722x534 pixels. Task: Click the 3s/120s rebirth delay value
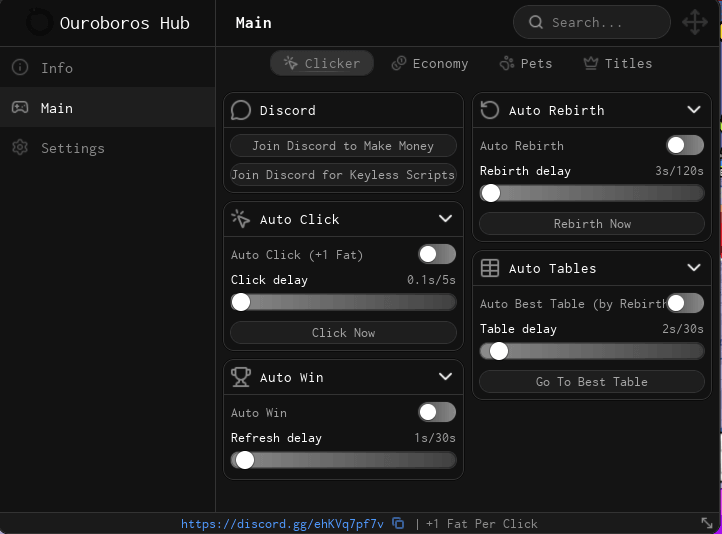pyautogui.click(x=679, y=171)
